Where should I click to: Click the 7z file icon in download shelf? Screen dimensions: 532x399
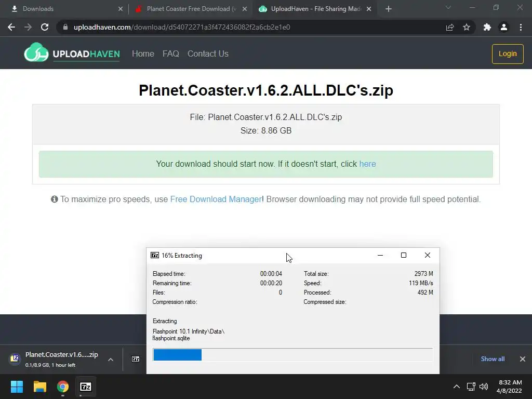click(x=136, y=359)
